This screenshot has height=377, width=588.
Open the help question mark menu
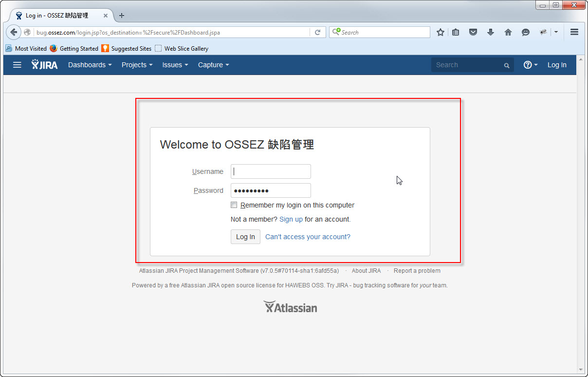pos(531,65)
